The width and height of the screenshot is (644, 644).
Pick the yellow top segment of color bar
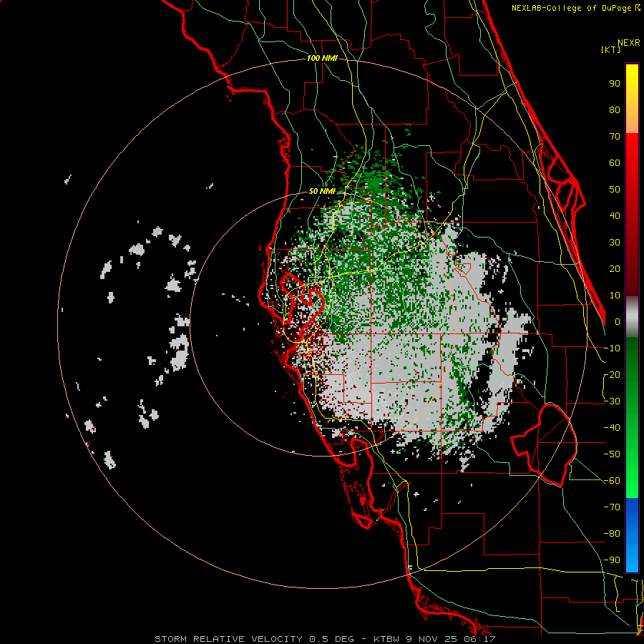pyautogui.click(x=632, y=99)
